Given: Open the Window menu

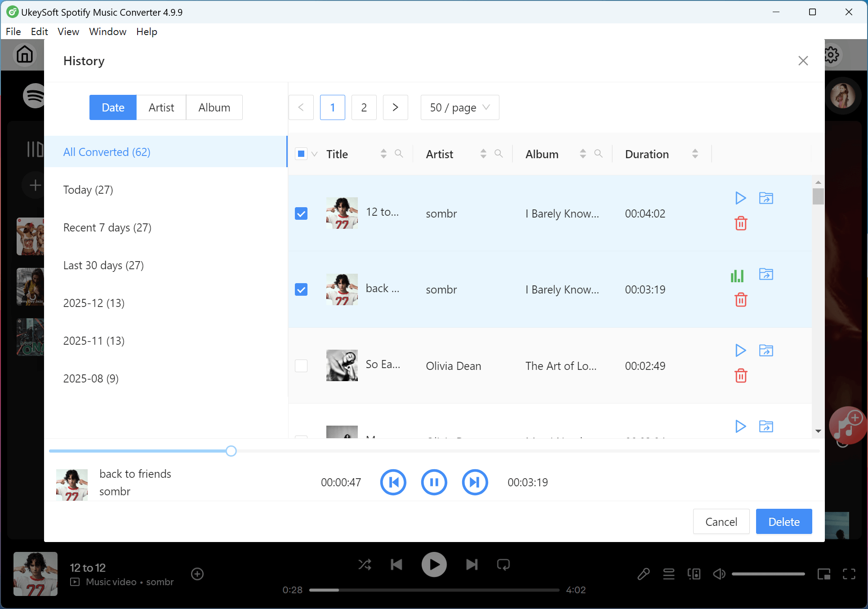Looking at the screenshot, I should click(107, 31).
